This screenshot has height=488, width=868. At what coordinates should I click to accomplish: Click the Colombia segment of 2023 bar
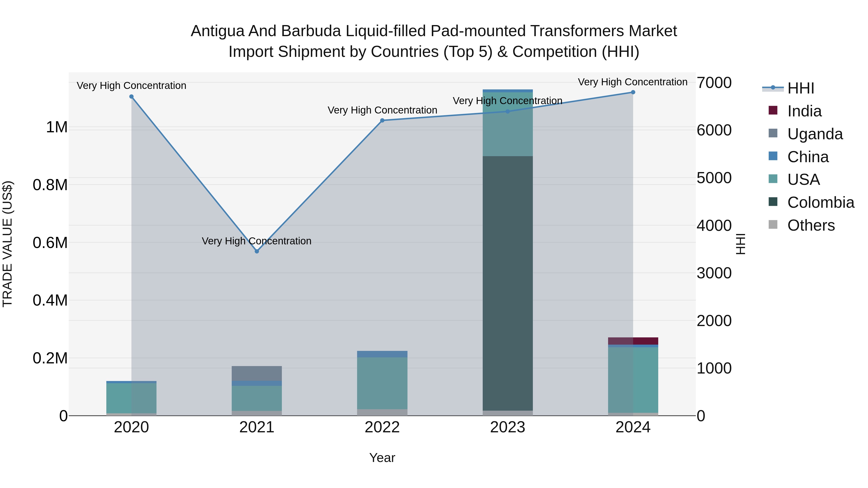pos(508,283)
